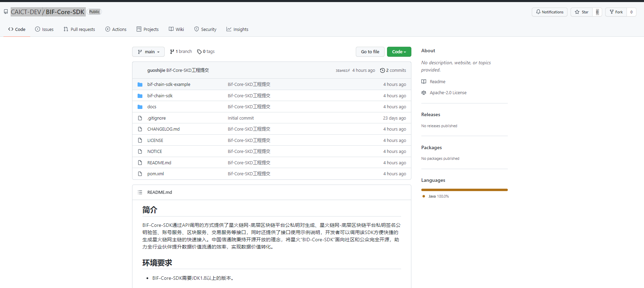644x288 pixels.
Task: Click the Public label badge
Action: pos(94,12)
